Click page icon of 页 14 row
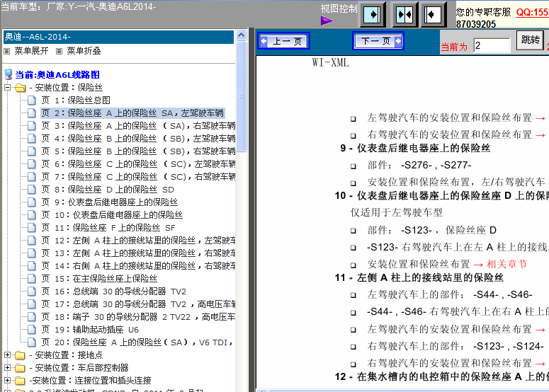 (31, 266)
